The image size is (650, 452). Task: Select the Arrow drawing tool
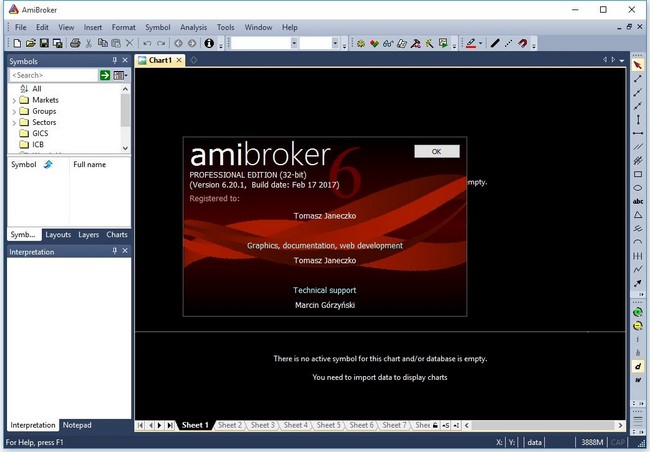click(638, 283)
